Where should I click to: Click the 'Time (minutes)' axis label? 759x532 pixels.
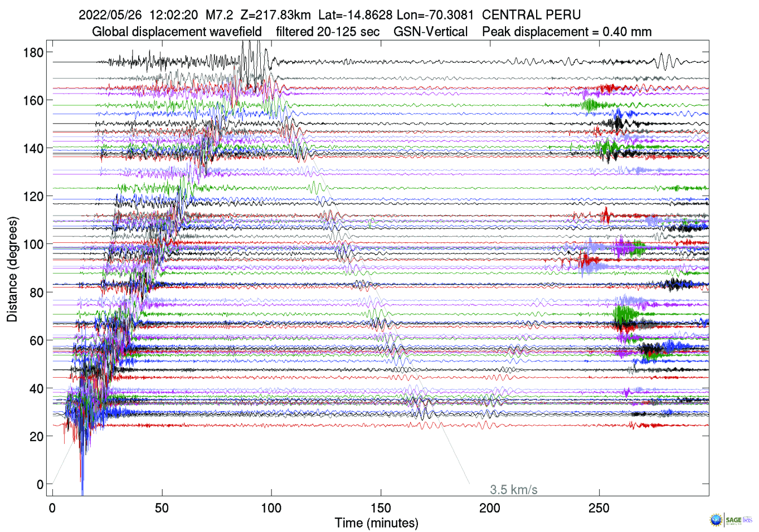tap(376, 523)
